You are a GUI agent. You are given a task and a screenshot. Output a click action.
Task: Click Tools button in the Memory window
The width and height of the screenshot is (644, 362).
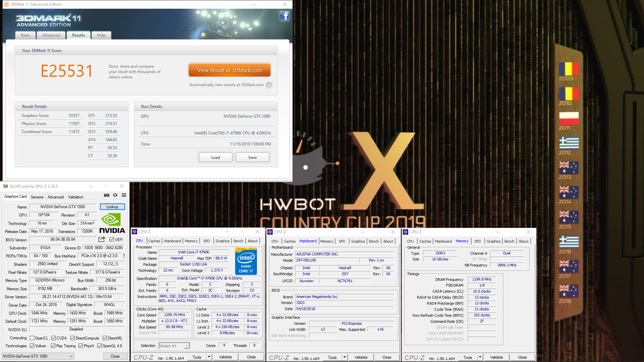pos(468,357)
